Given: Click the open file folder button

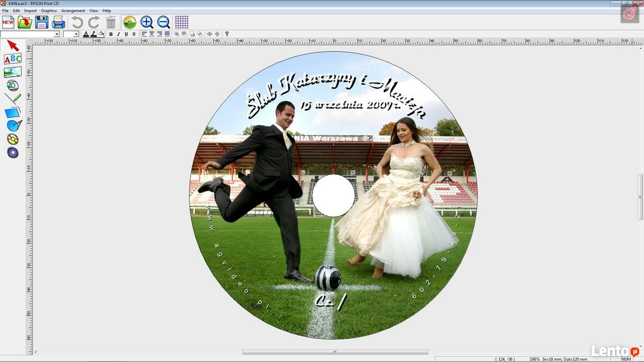Looking at the screenshot, I should tap(25, 22).
